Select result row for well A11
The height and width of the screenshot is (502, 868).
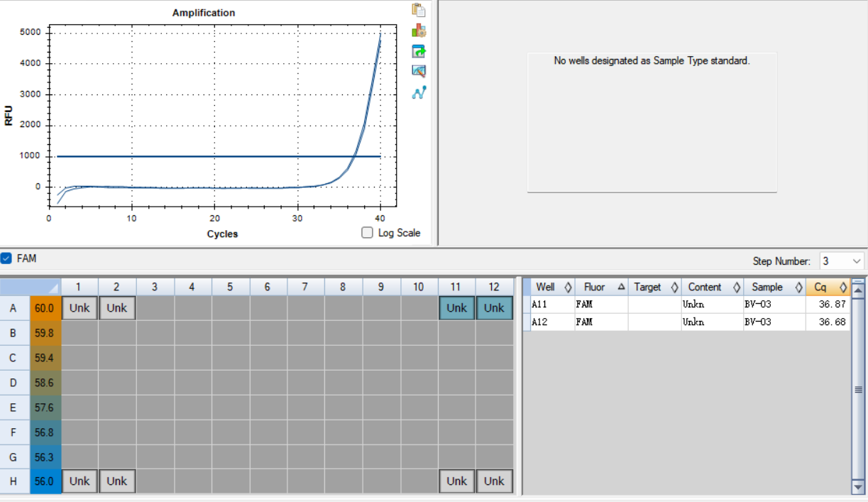pos(686,304)
